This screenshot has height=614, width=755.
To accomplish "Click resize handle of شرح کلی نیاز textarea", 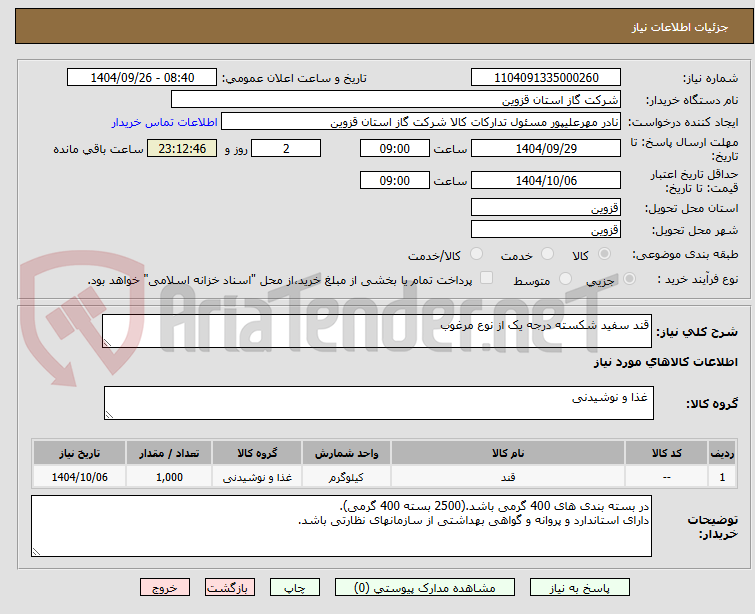I will 107,343.
